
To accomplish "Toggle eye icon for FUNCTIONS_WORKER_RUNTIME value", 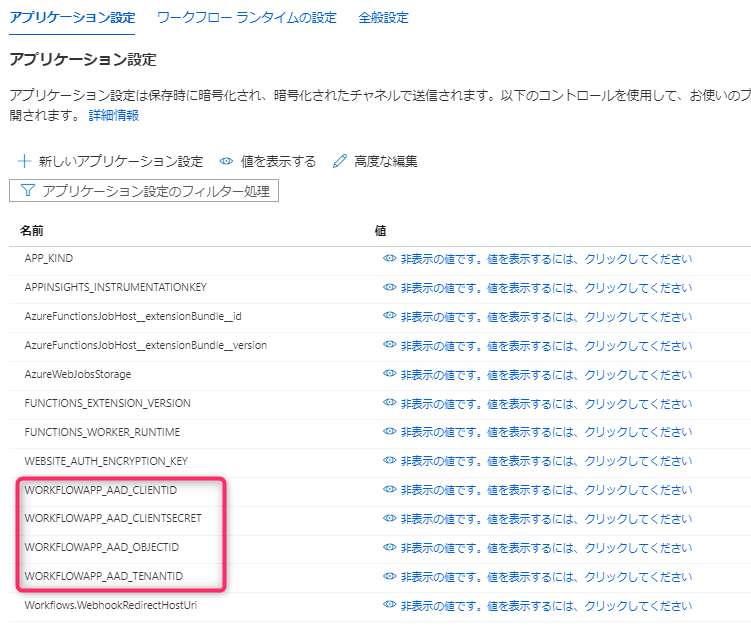I will (389, 431).
